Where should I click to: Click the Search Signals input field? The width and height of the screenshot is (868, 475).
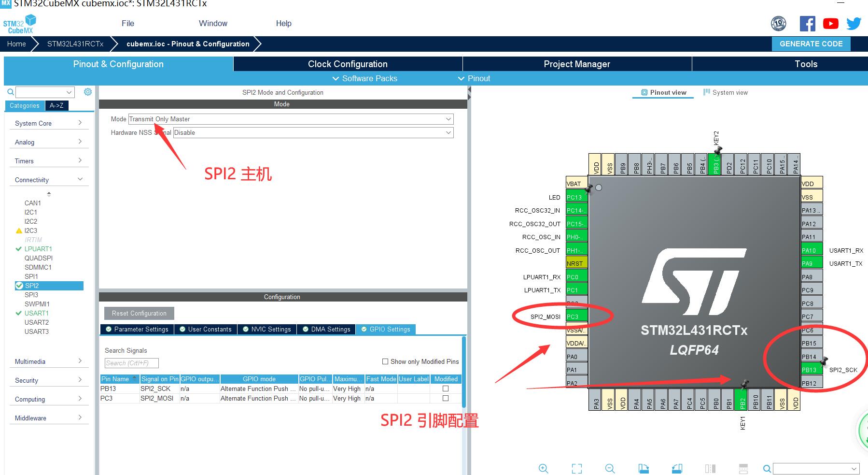pos(131,363)
